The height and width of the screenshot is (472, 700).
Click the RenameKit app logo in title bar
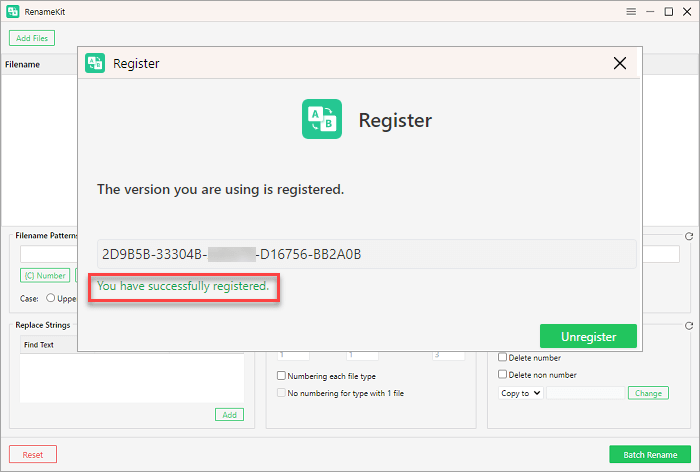[12, 12]
